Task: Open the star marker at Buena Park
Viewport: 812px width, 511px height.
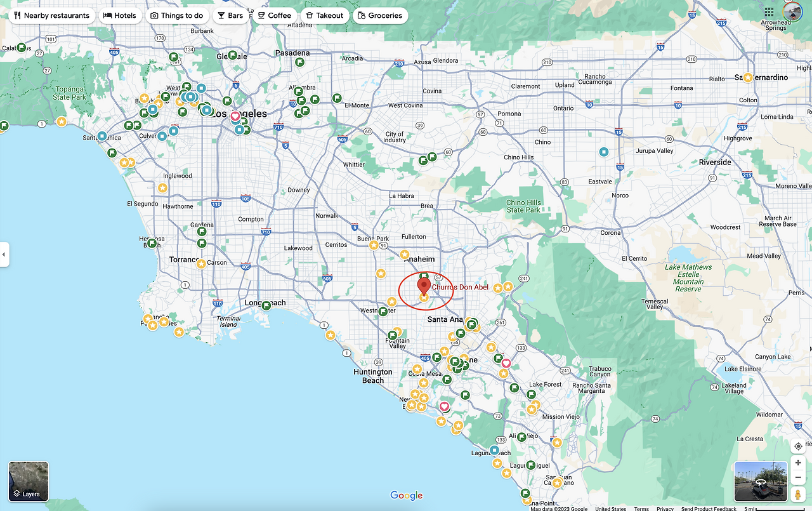Action: tap(374, 246)
